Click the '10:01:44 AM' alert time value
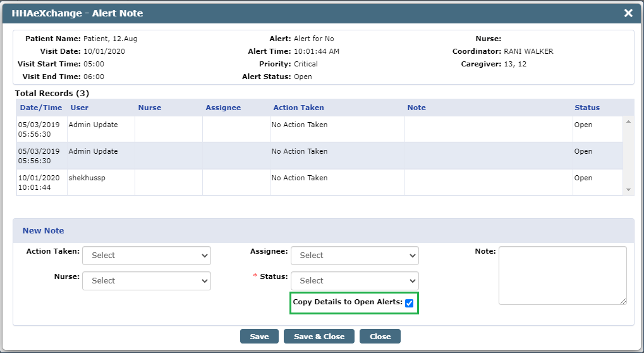The height and width of the screenshot is (353, 644). tap(316, 51)
